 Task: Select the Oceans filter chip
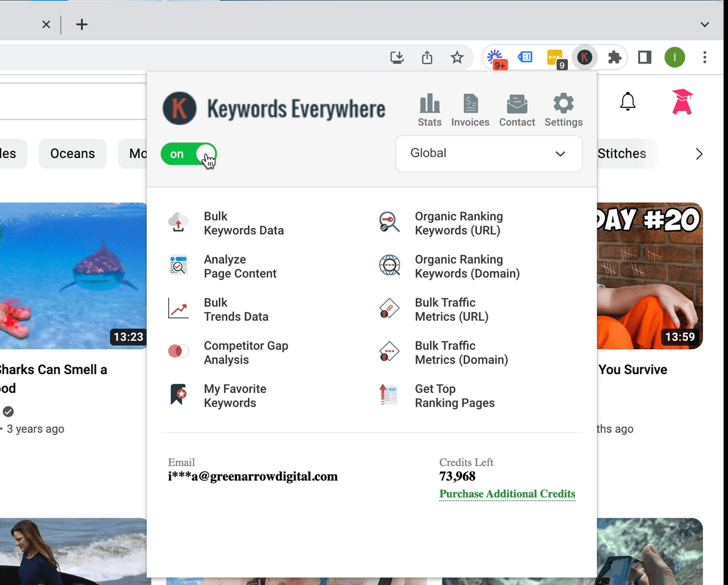[72, 153]
